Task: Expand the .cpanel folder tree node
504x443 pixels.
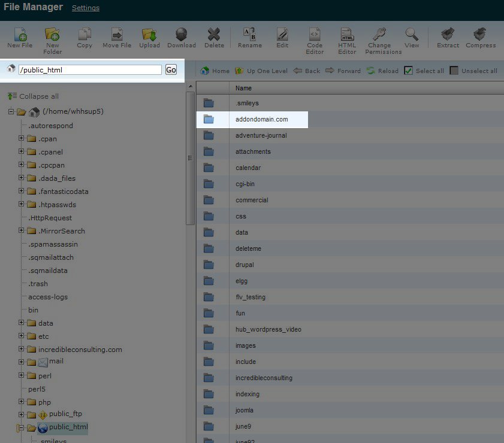Action: pyautogui.click(x=22, y=152)
